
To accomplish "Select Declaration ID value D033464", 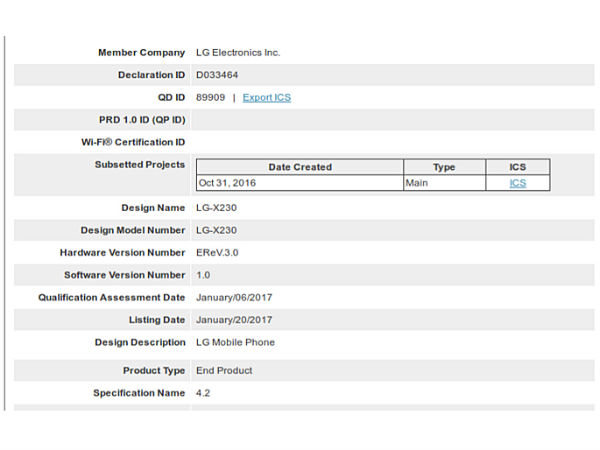I will [x=217, y=75].
